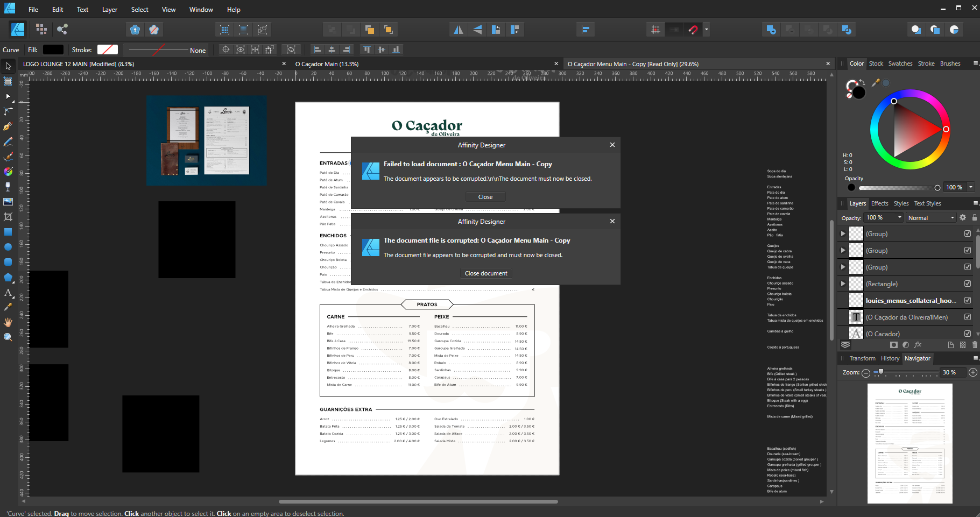980x517 pixels.
Task: Open the snapping options dropdown arrow
Action: coord(707,30)
